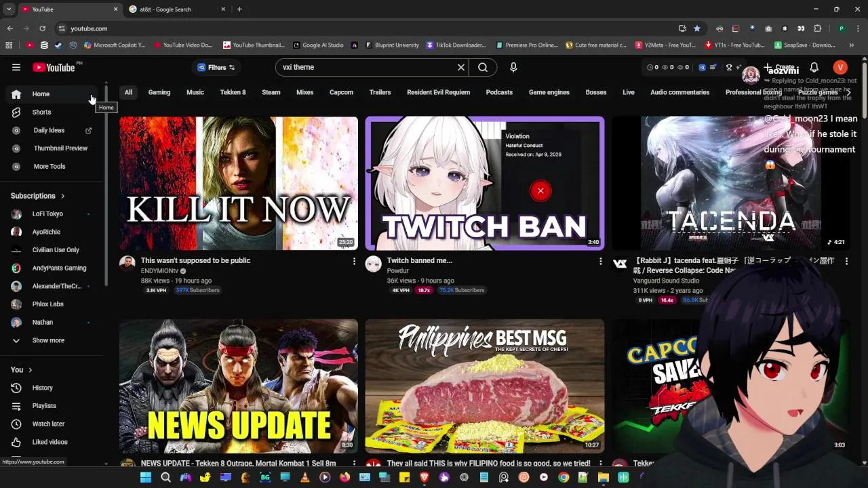Screen dimensions: 868x488
Task: Open the Philippines Best MSG thumbnail
Action: tap(484, 386)
